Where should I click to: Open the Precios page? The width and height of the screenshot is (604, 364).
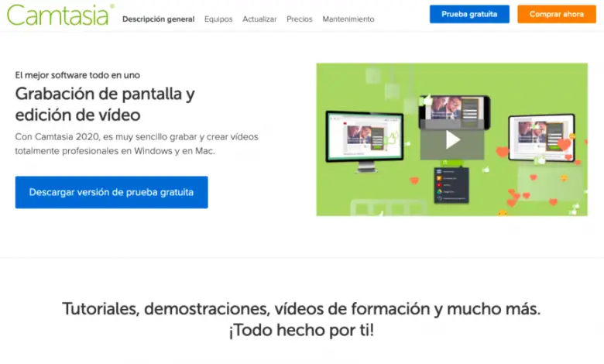[x=300, y=19]
